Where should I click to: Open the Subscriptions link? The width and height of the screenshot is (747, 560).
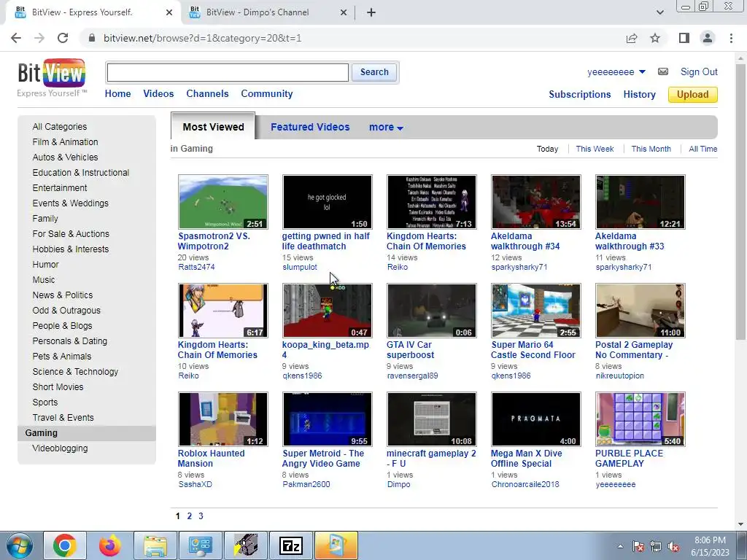click(580, 94)
